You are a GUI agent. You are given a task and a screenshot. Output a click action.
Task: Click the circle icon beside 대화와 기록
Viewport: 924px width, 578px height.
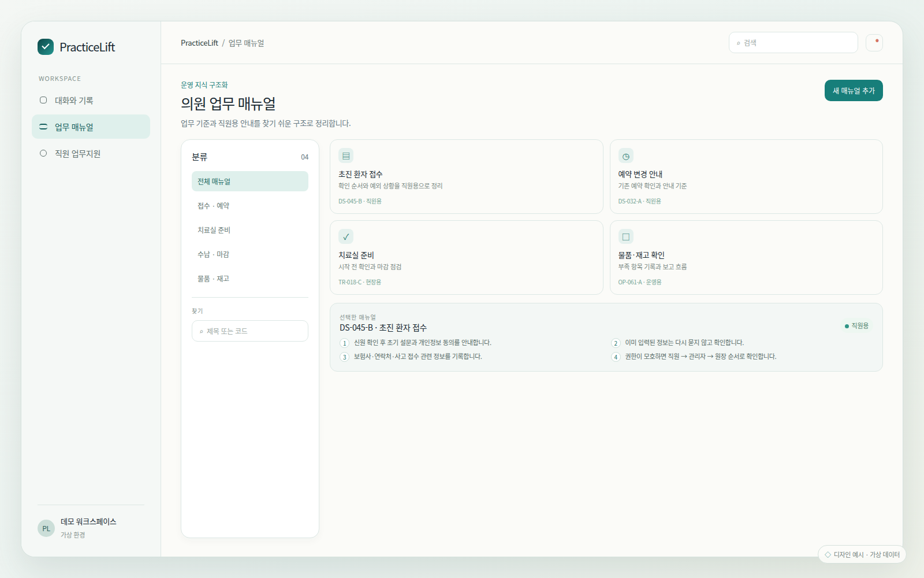(x=43, y=100)
